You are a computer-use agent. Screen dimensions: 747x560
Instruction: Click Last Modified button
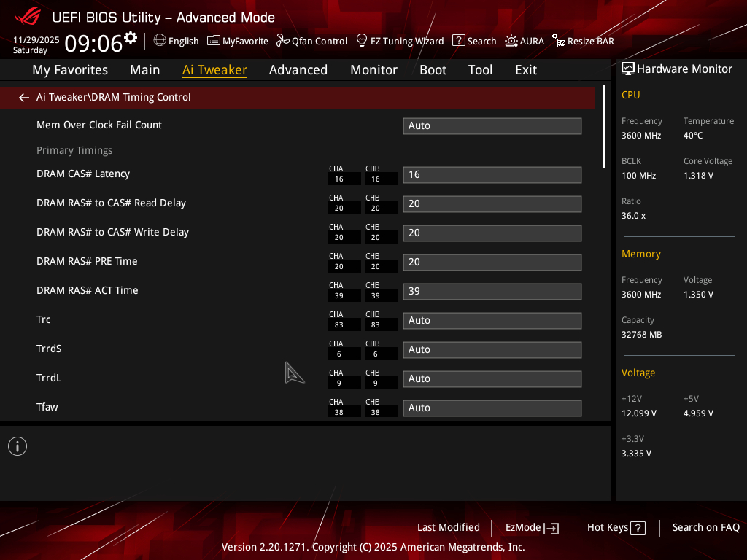point(448,527)
